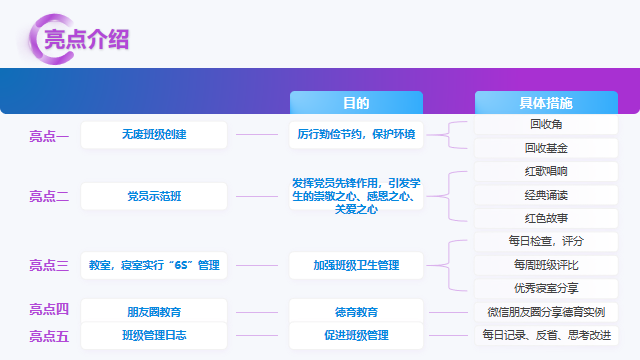Click the 亮点三 label

49,266
